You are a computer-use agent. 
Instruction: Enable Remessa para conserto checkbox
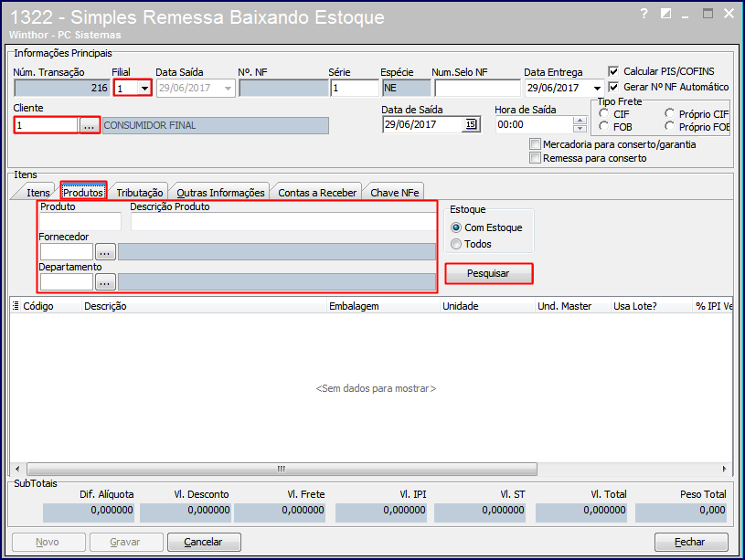(x=535, y=158)
